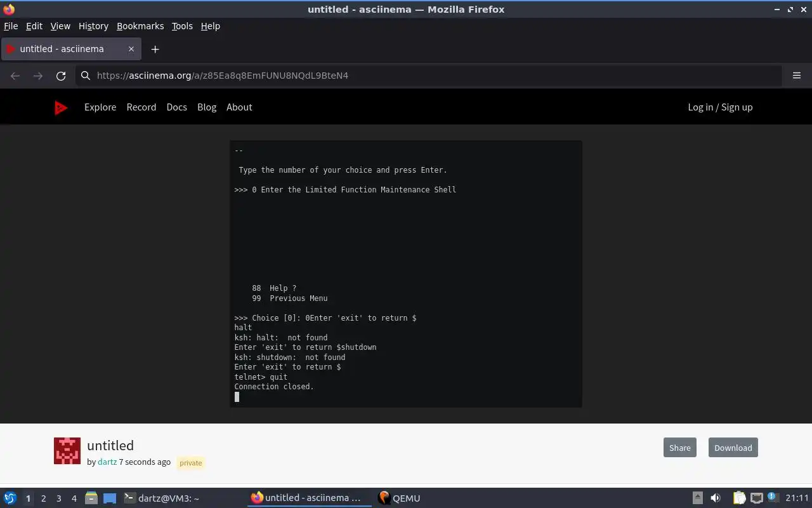Click the asciinema red logo icon

[61, 107]
